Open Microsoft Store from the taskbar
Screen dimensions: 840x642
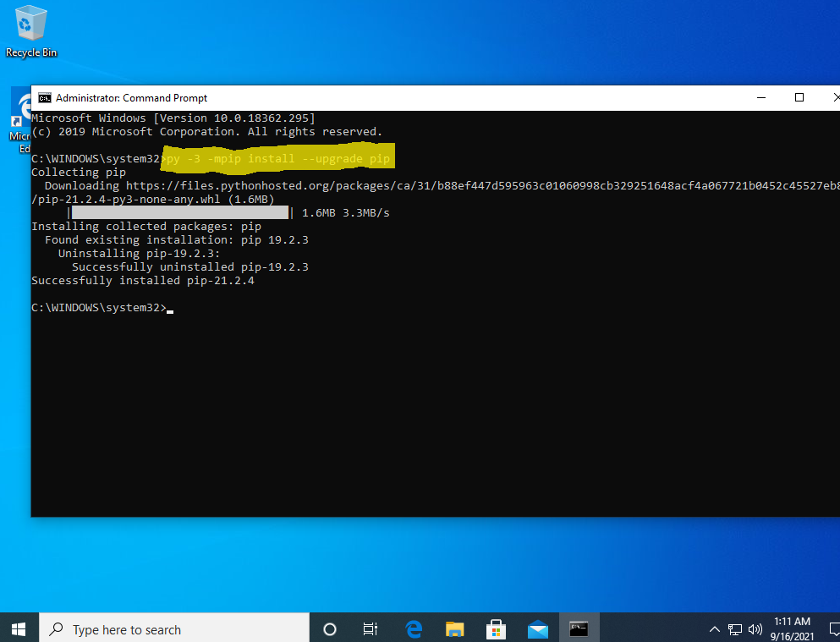(x=496, y=629)
